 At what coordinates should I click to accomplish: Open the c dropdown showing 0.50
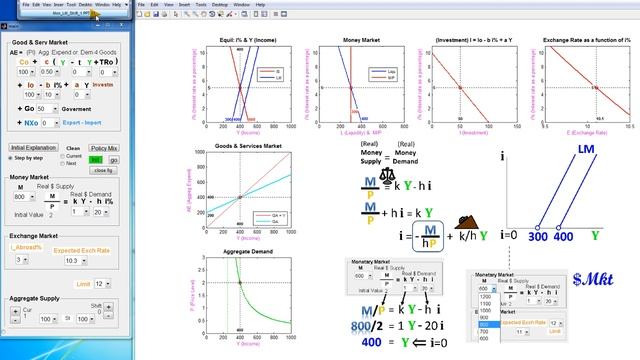(x=50, y=72)
